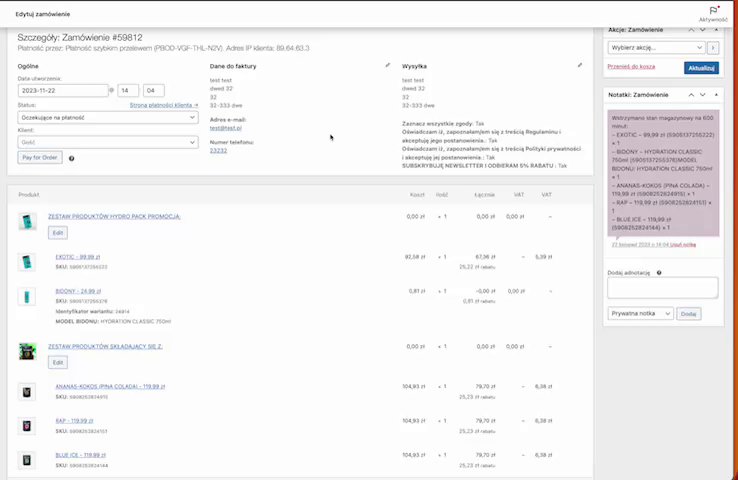Open ZESTAW PRODUKTÓW SKŁADAJĄCY SIĘ Z link

105,346
